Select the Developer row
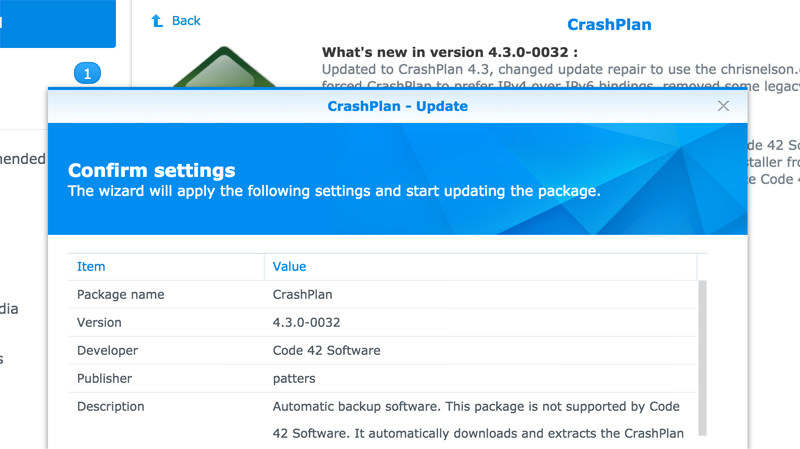 click(x=382, y=351)
